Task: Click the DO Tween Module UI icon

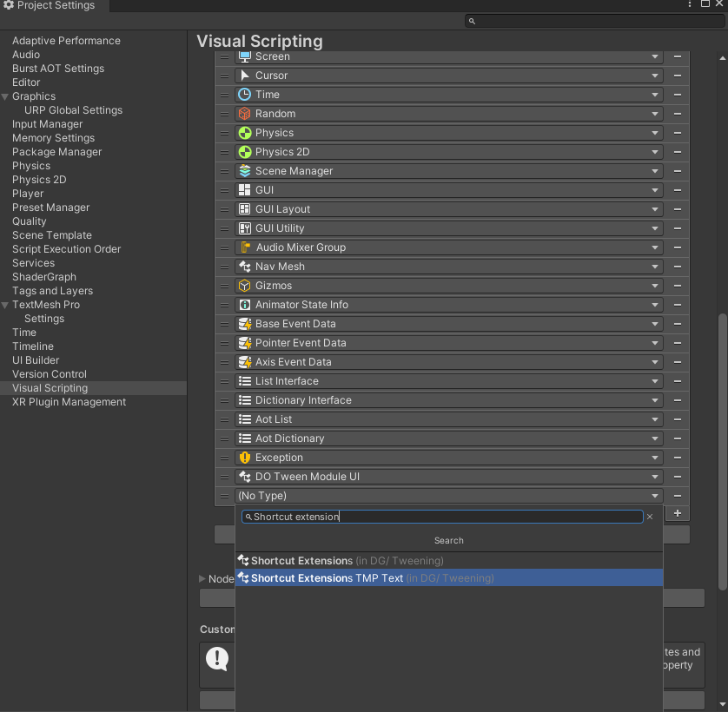Action: [245, 477]
